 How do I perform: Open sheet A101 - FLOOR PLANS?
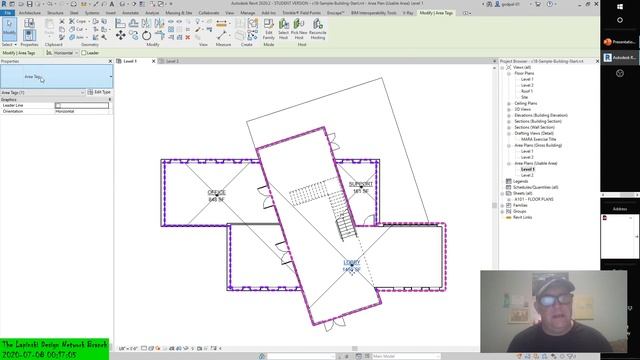coord(534,199)
